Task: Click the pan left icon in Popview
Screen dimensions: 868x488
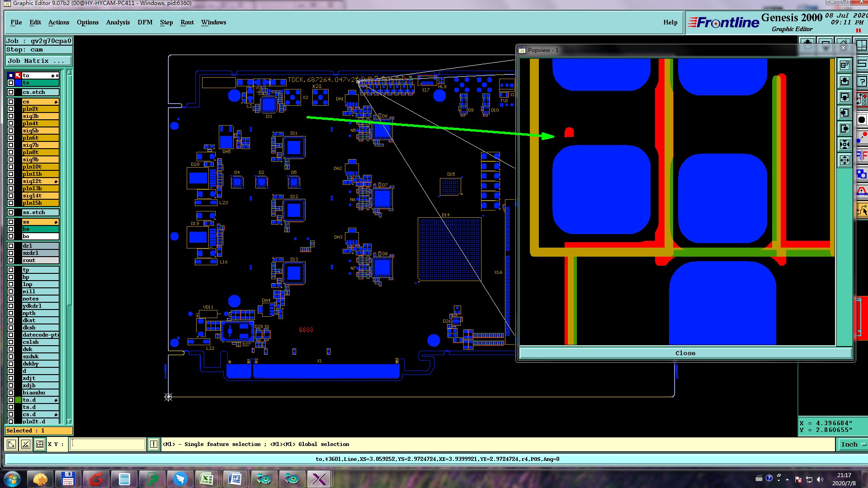Action: point(844,113)
